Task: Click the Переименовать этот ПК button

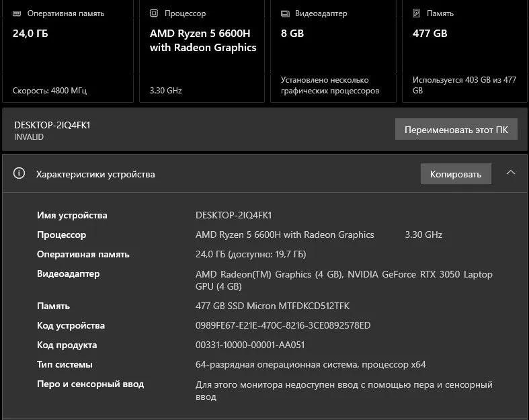Action: (x=456, y=129)
